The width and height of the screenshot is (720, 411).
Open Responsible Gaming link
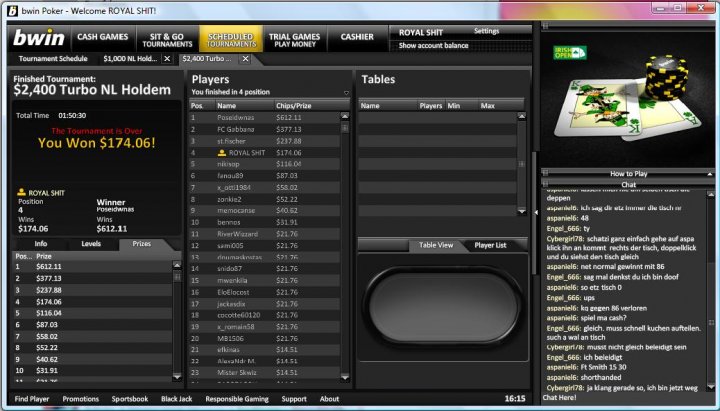(x=237, y=399)
